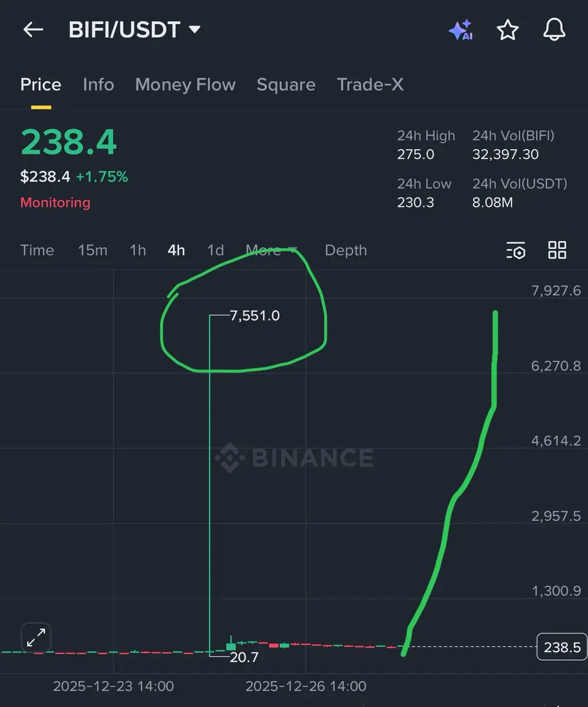Viewport: 588px width, 707px height.
Task: Tap the Binance watermark logo
Action: 293,458
